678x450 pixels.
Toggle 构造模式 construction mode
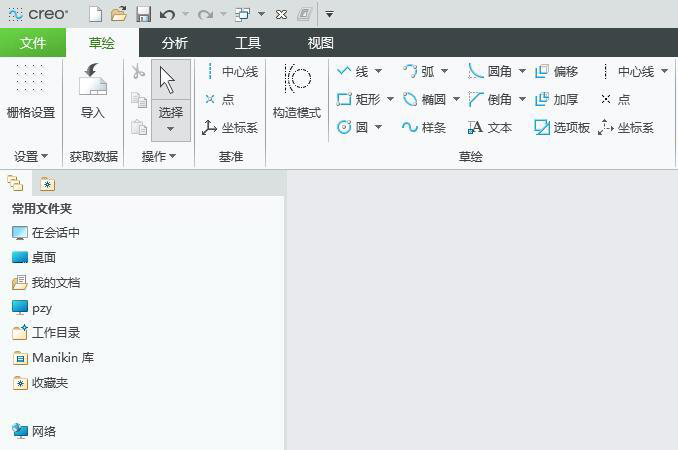coord(297,92)
